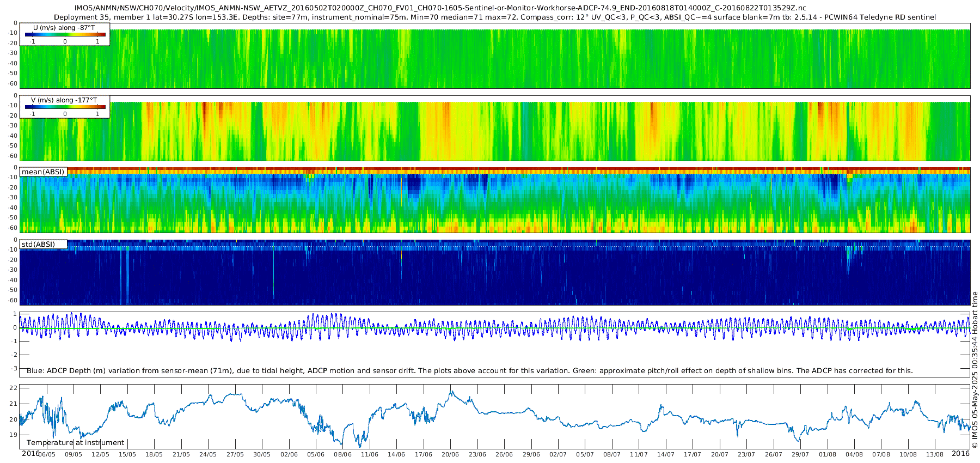Viewport: 980px width, 463px height.
Task: Click the 'U (m/s) along -87°T' legend title
Action: (x=64, y=27)
